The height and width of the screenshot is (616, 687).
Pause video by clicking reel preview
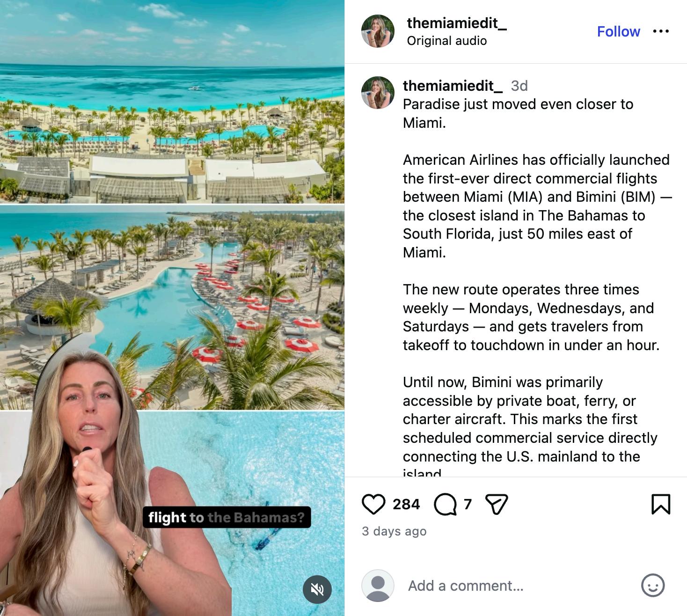pyautogui.click(x=172, y=308)
